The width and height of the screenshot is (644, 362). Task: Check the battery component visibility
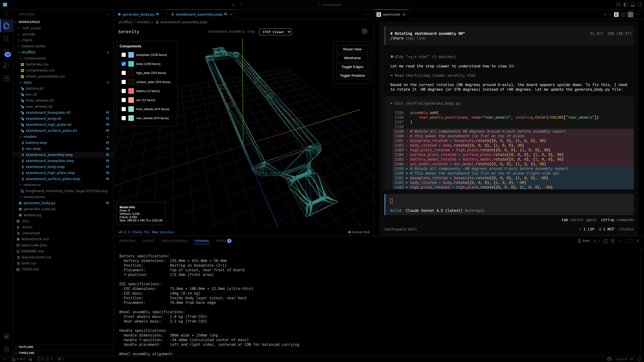point(124,91)
